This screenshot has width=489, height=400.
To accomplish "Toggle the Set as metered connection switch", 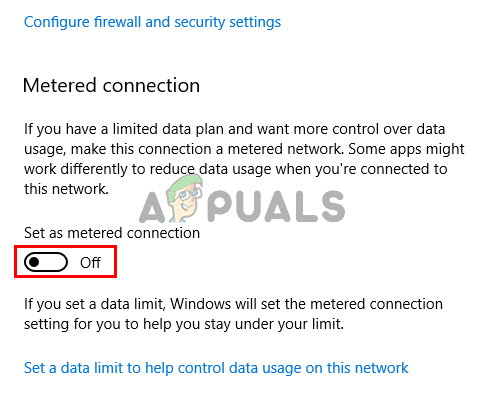I will [46, 262].
